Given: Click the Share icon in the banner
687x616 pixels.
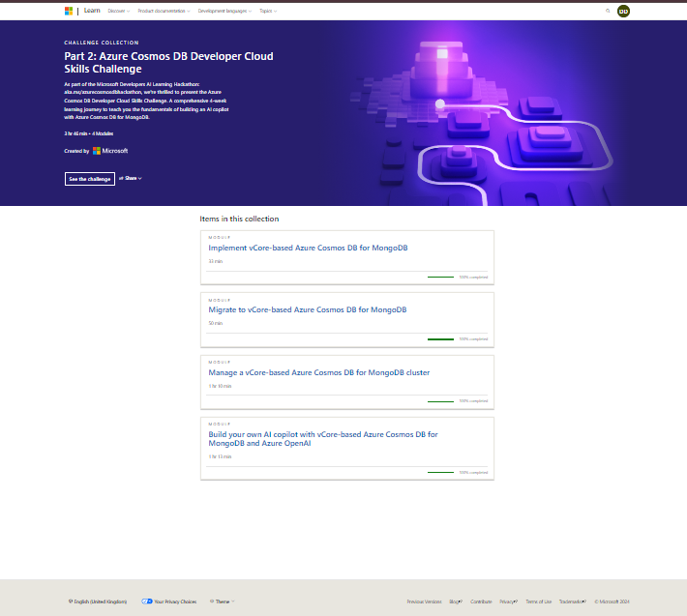Looking at the screenshot, I should coord(121,178).
